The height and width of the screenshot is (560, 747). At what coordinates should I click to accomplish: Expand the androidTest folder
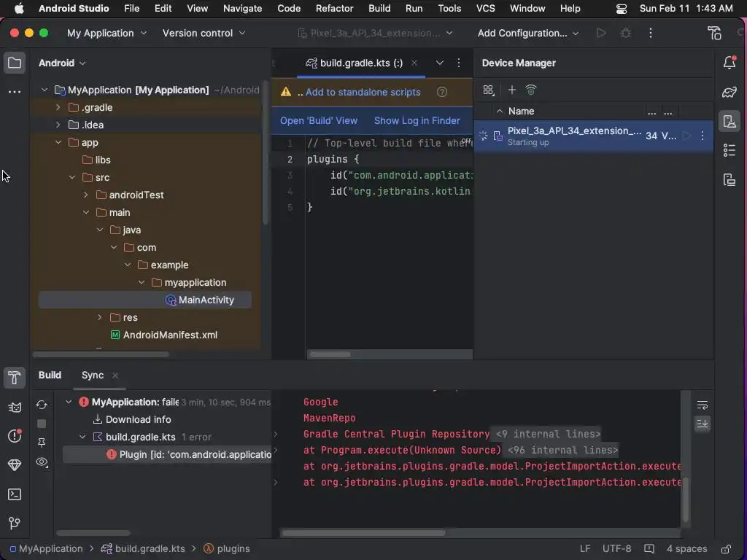point(86,195)
